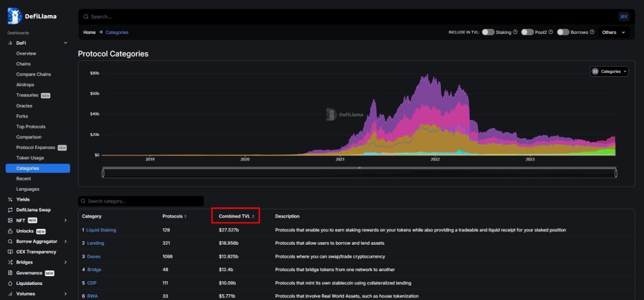The height and width of the screenshot is (300, 644).
Task: Click the DefiLlama logo icon
Action: 14,16
